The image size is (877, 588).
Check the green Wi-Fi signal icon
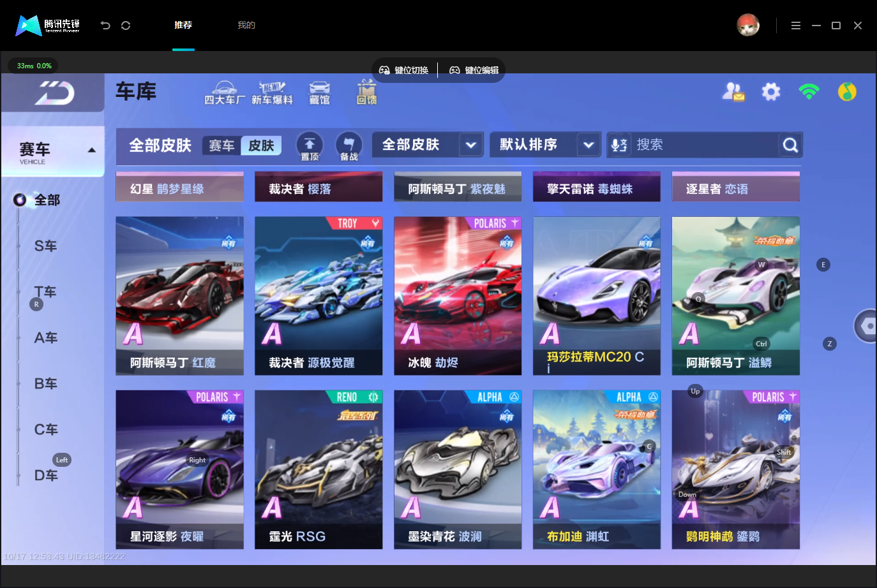[809, 92]
